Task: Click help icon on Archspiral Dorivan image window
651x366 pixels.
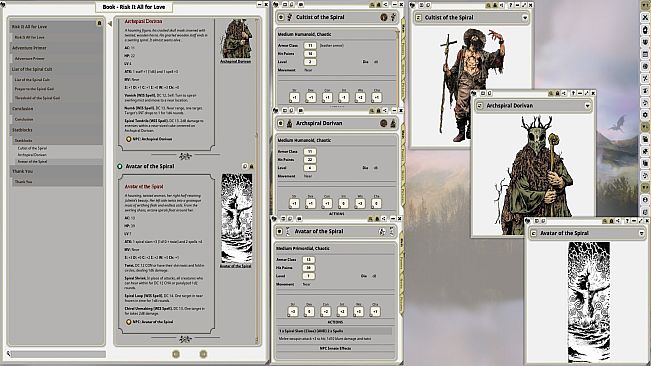Action: [x=573, y=93]
